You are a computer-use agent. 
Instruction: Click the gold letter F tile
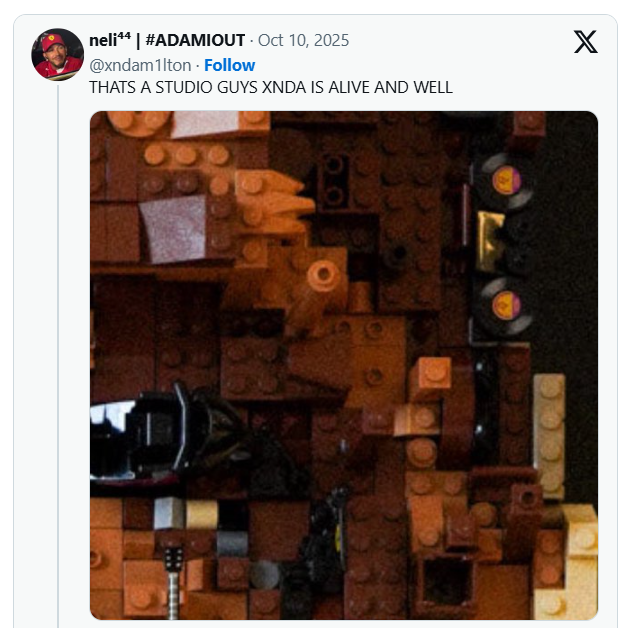[490, 241]
